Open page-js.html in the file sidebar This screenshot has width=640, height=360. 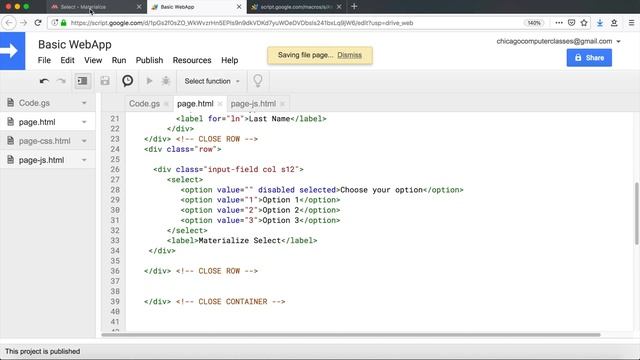pos(41,160)
